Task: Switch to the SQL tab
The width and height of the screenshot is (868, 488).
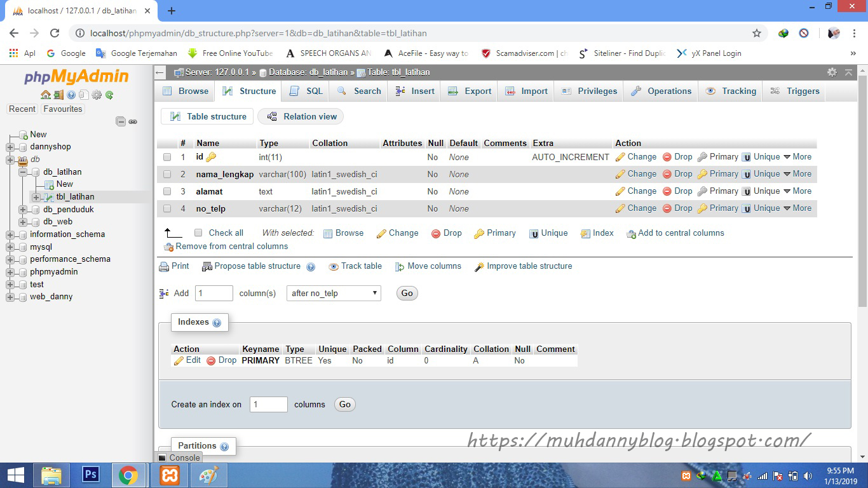Action: (x=306, y=91)
